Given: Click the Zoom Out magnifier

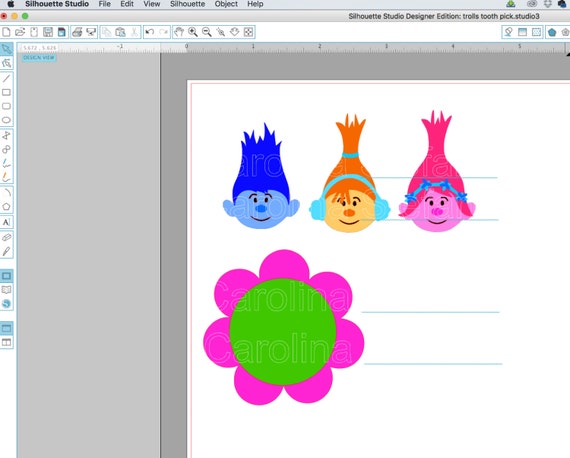Looking at the screenshot, I should (206, 32).
